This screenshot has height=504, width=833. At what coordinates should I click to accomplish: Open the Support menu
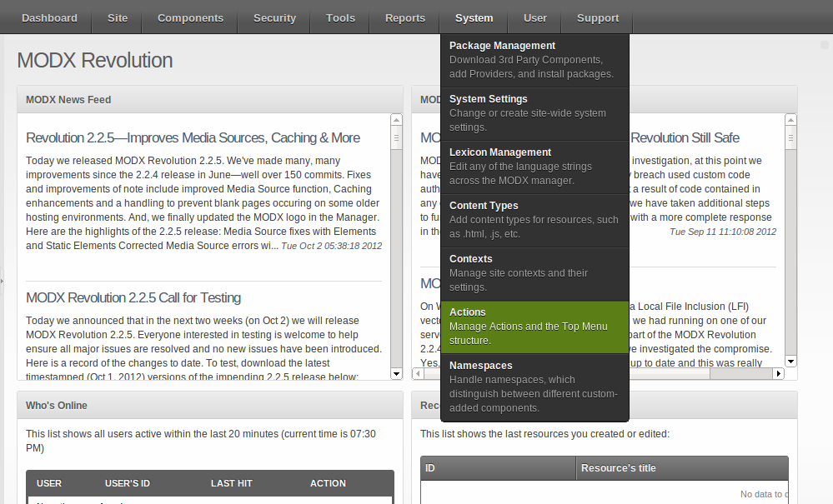pyautogui.click(x=598, y=17)
